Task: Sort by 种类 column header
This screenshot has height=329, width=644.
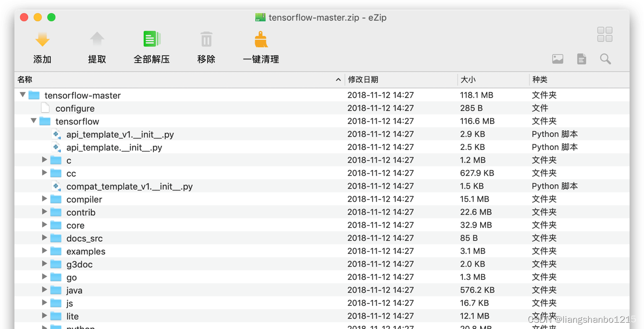Action: coord(579,80)
